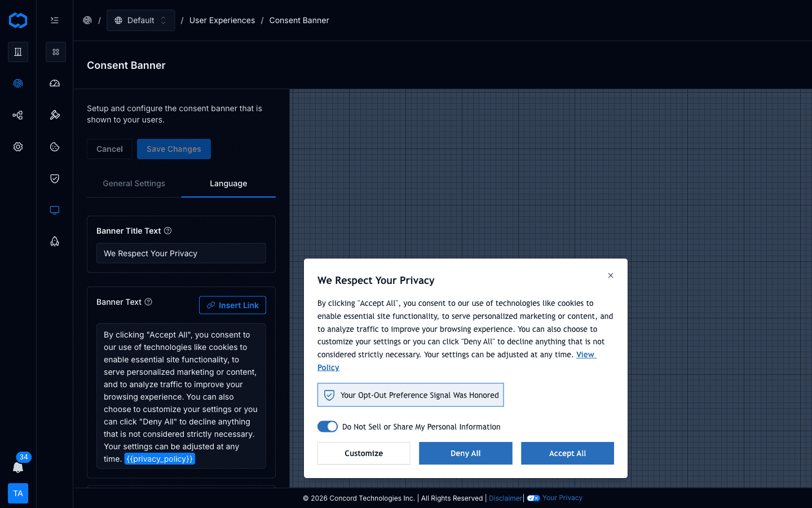
Task: Toggle Do Not Sell or Share switch
Action: pyautogui.click(x=328, y=427)
